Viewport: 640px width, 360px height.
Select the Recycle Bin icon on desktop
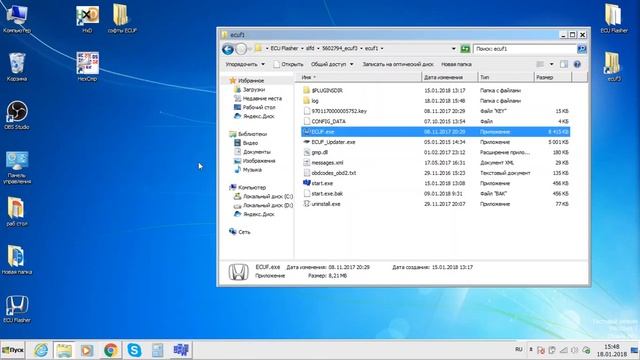tap(17, 67)
